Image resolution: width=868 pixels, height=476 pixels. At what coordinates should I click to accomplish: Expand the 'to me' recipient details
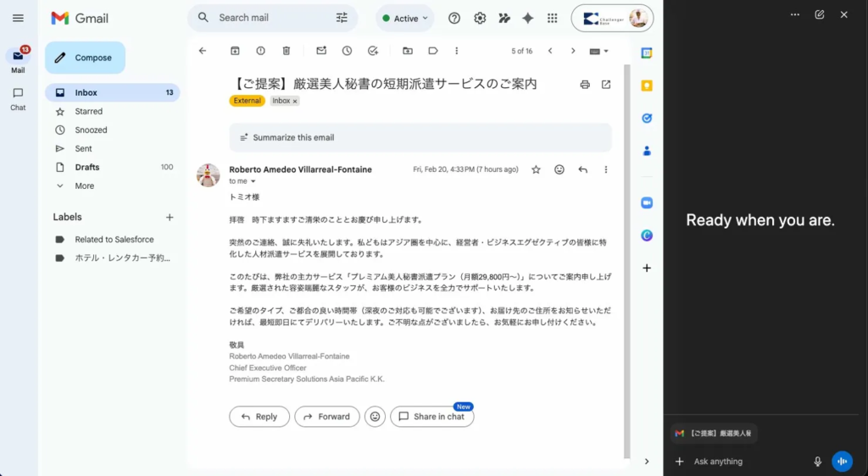coord(253,181)
